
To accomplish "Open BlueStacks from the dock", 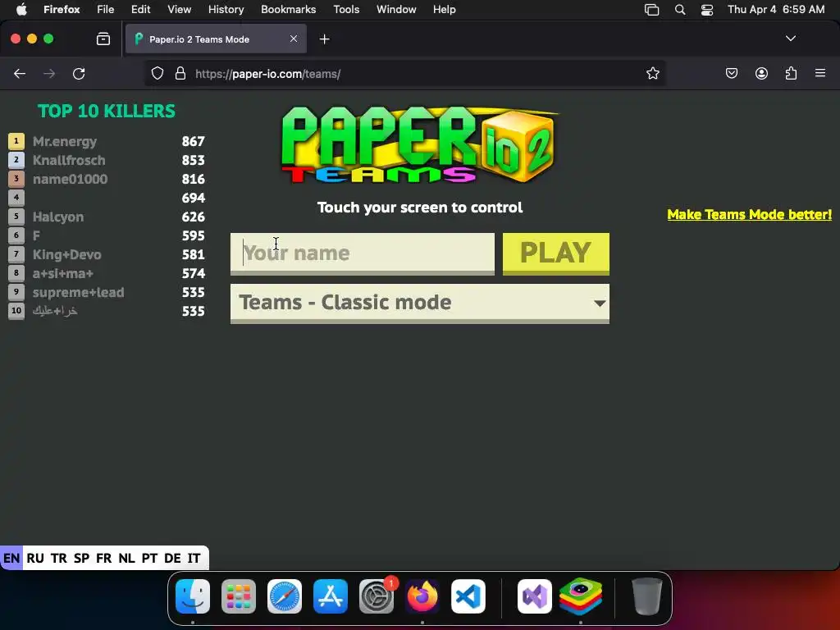I will click(581, 596).
